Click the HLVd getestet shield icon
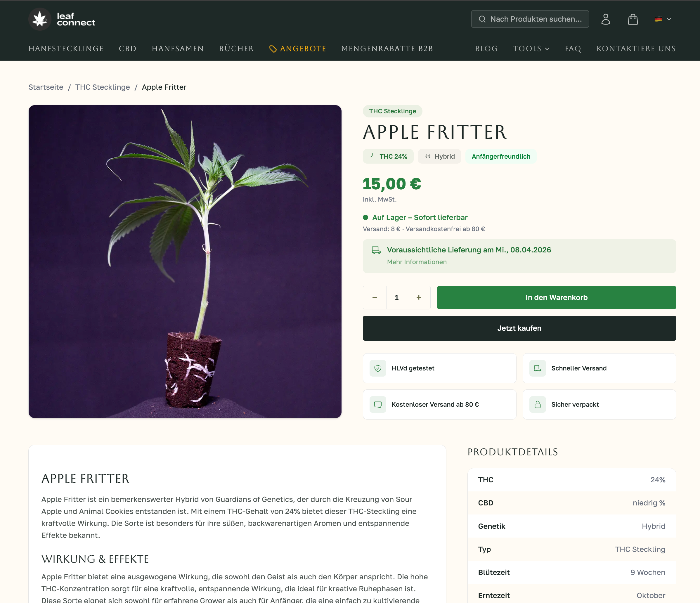The height and width of the screenshot is (603, 700). click(x=378, y=368)
